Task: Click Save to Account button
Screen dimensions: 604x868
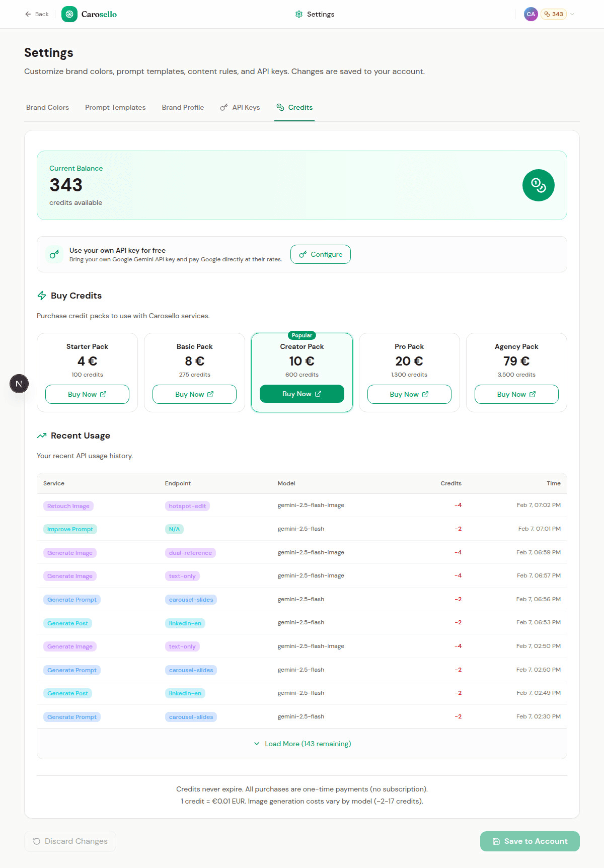Action: [x=530, y=841]
